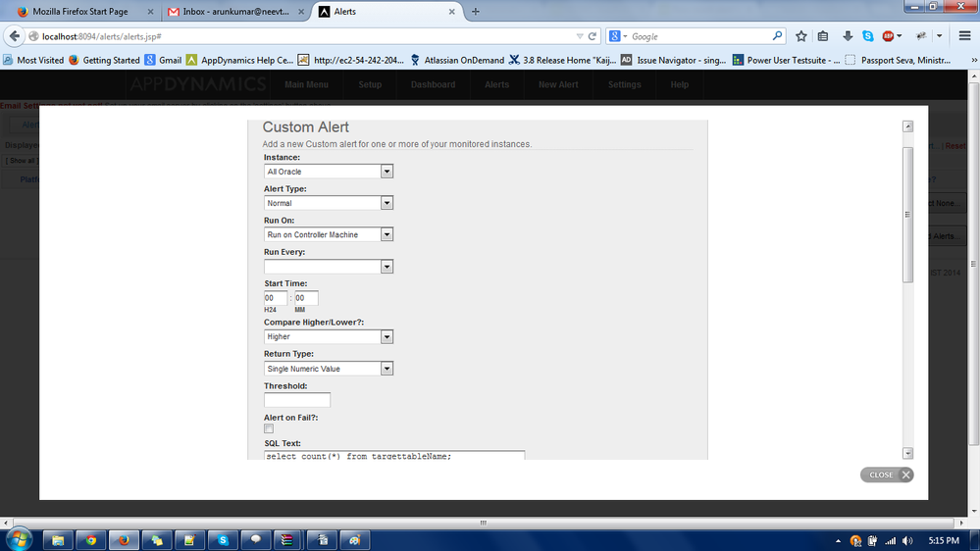Open the Firefox hamburger menu
Viewport: 980px width, 551px height.
point(964,36)
